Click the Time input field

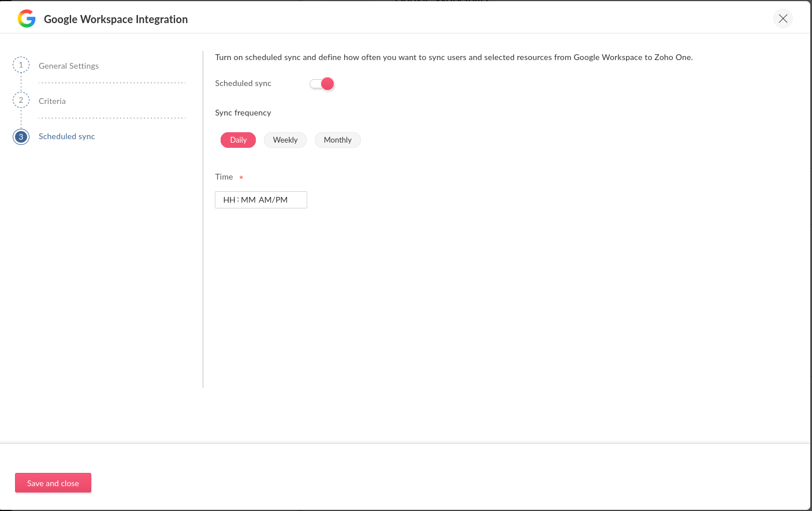[x=261, y=200]
